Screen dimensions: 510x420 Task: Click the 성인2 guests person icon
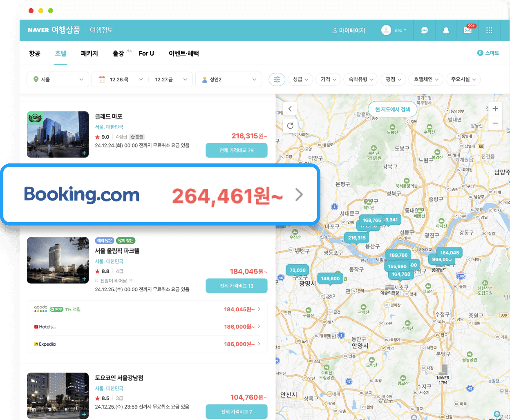(205, 80)
